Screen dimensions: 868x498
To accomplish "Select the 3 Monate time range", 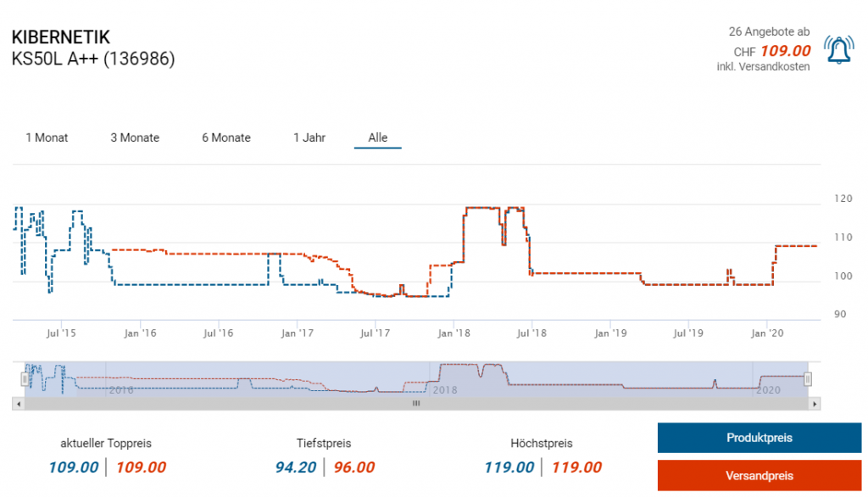I will click(x=135, y=137).
